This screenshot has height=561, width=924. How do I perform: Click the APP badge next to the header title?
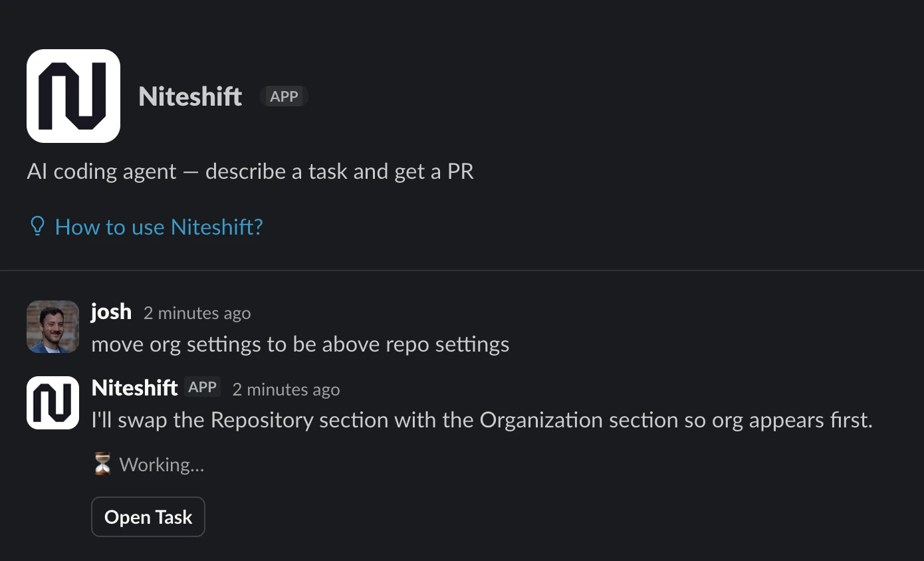click(x=284, y=96)
